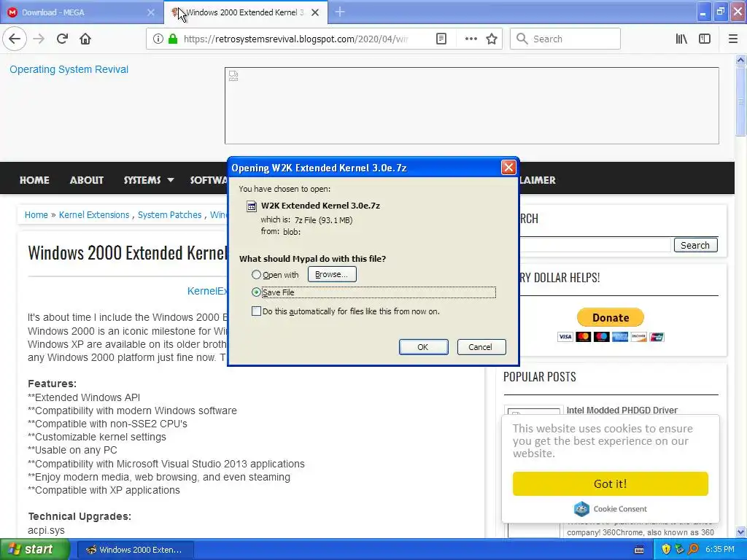This screenshot has width=747, height=560.
Task: Open the Kernel Extensions breadcrumb link
Action: [94, 215]
